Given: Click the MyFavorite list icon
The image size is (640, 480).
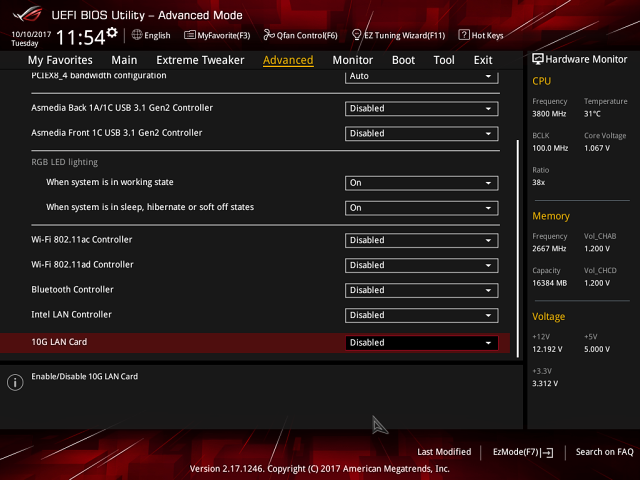Looking at the screenshot, I should 190,35.
